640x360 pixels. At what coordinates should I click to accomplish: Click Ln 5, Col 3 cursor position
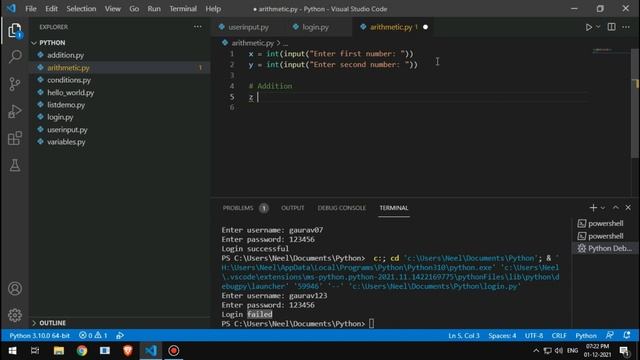[464, 336]
